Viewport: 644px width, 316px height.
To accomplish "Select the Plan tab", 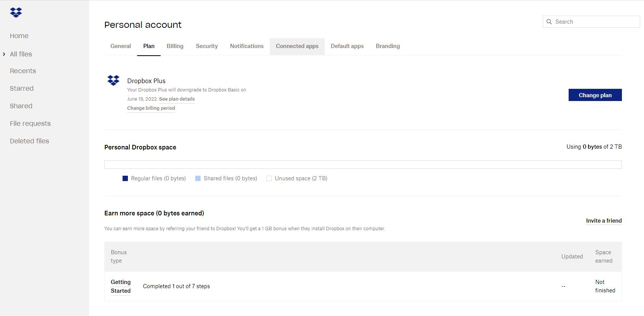I will 149,46.
